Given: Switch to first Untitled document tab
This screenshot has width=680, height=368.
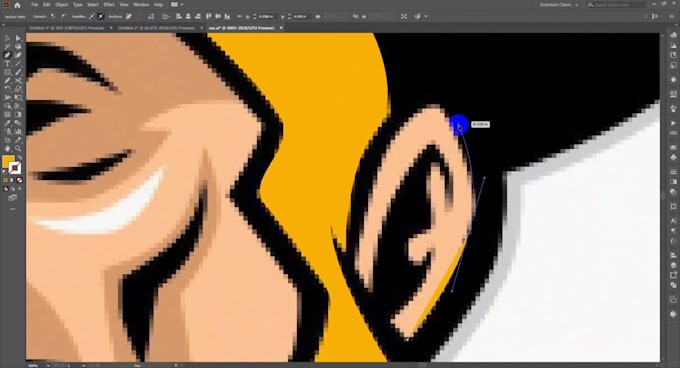Looking at the screenshot, I should tap(67, 28).
